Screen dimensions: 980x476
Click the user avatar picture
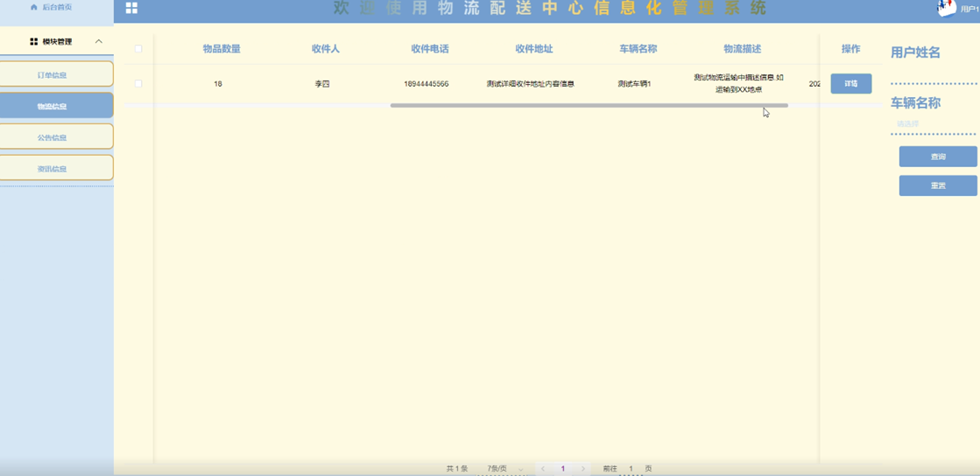pyautogui.click(x=947, y=8)
